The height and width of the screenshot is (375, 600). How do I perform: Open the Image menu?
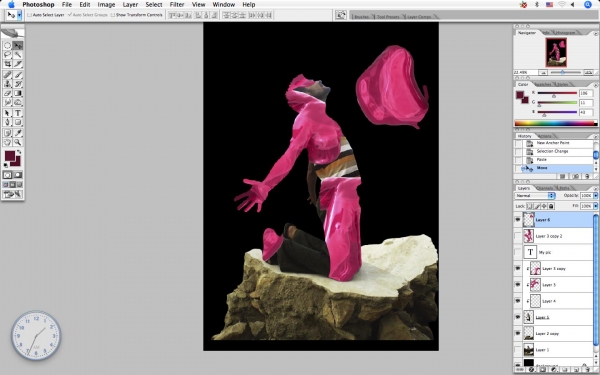(x=106, y=5)
